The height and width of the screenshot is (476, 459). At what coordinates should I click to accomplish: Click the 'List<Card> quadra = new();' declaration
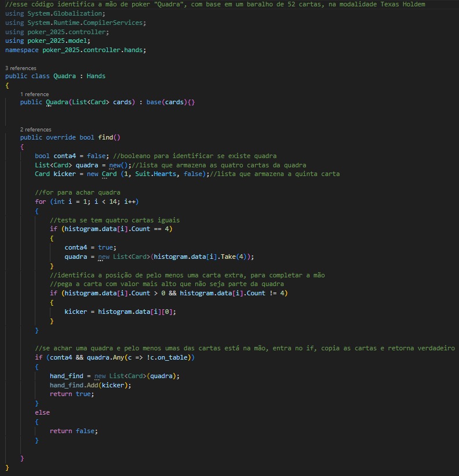pos(83,165)
